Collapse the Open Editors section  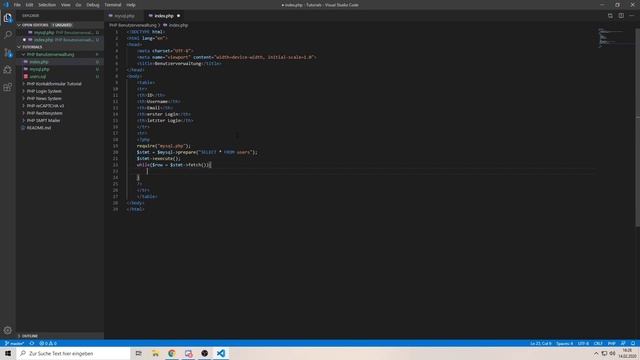pos(60,25)
